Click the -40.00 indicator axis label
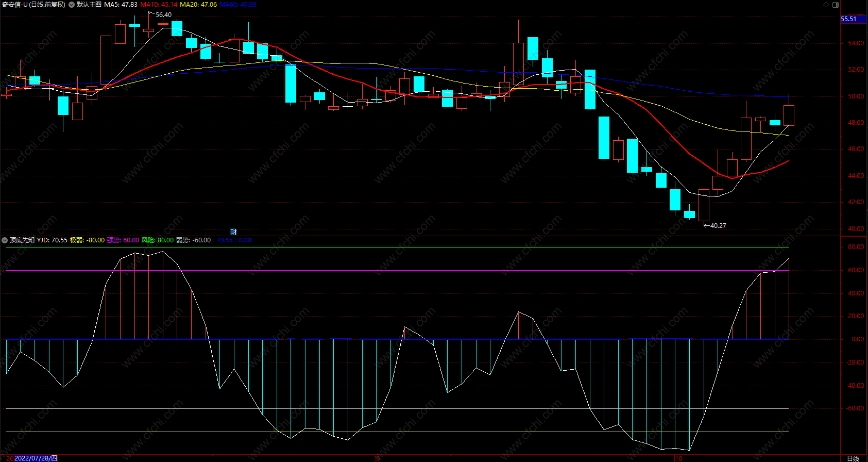This screenshot has height=462, width=868. [x=855, y=386]
